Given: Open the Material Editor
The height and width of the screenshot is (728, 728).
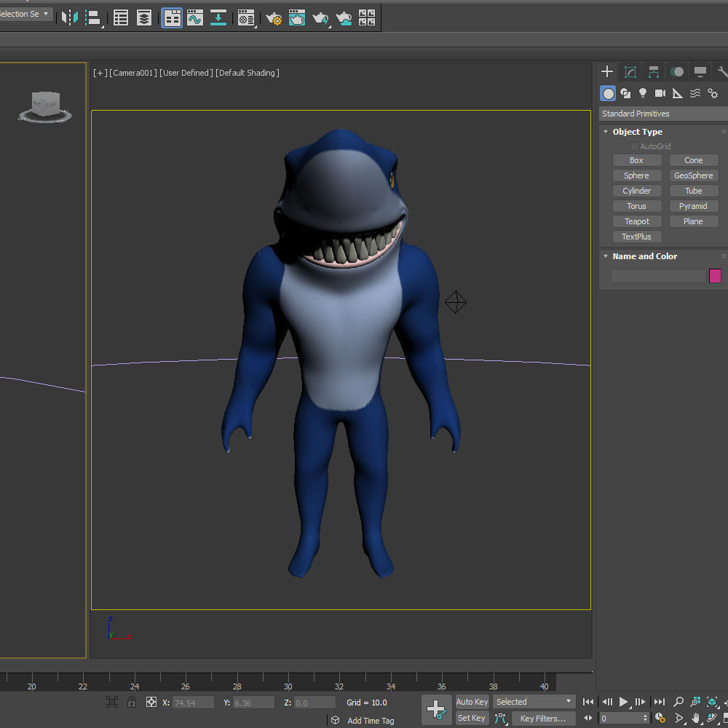Looking at the screenshot, I should [246, 18].
